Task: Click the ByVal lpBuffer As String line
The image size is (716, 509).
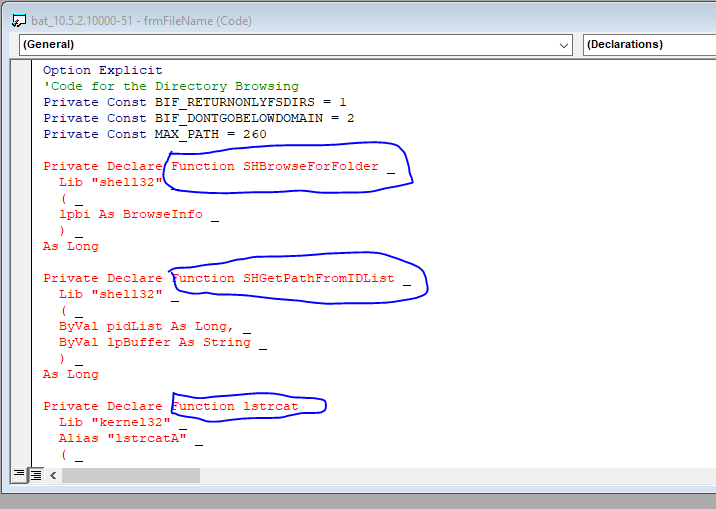Action: click(x=163, y=342)
